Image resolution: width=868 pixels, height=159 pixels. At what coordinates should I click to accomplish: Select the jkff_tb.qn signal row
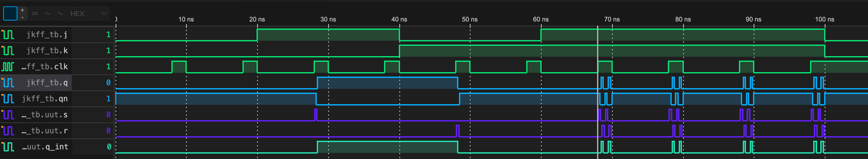[x=45, y=98]
